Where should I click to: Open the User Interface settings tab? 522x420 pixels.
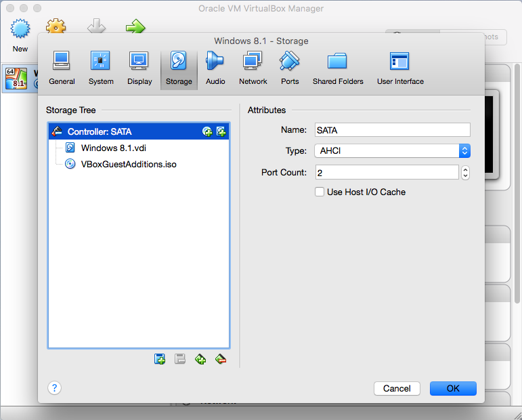[400, 68]
